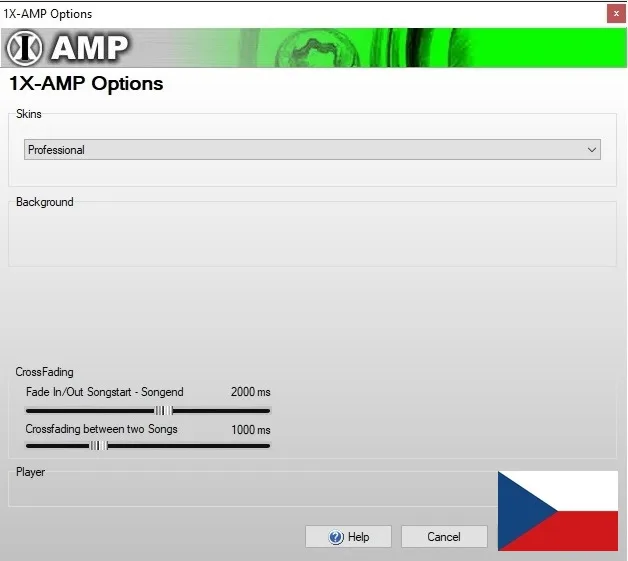Image resolution: width=628 pixels, height=561 pixels.
Task: Click the 1X-AMP Options heading text
Action: 86,84
